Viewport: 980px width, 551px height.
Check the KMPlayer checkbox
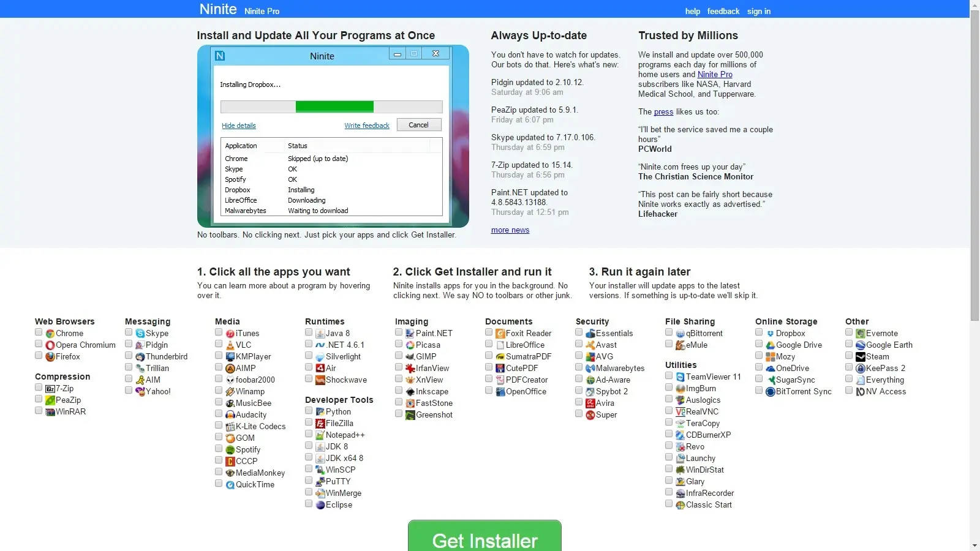point(219,356)
